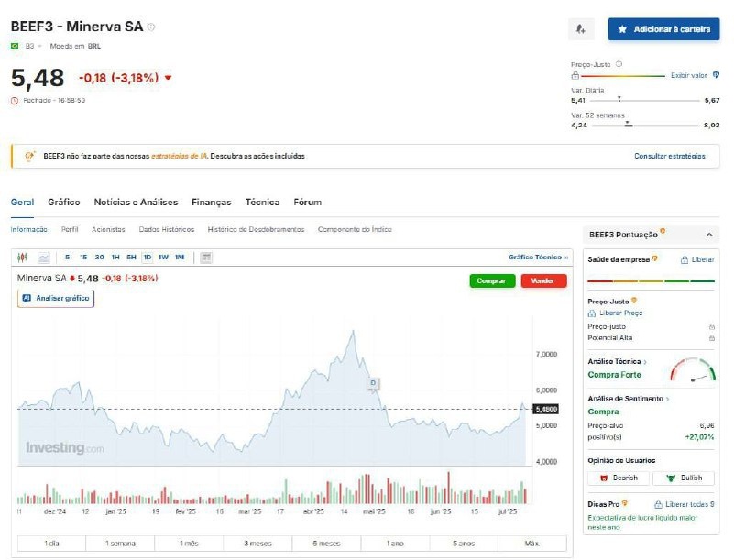Screen dimensions: 734x560
Task: Open Dados Históricos sub-tab
Action: click(x=167, y=229)
